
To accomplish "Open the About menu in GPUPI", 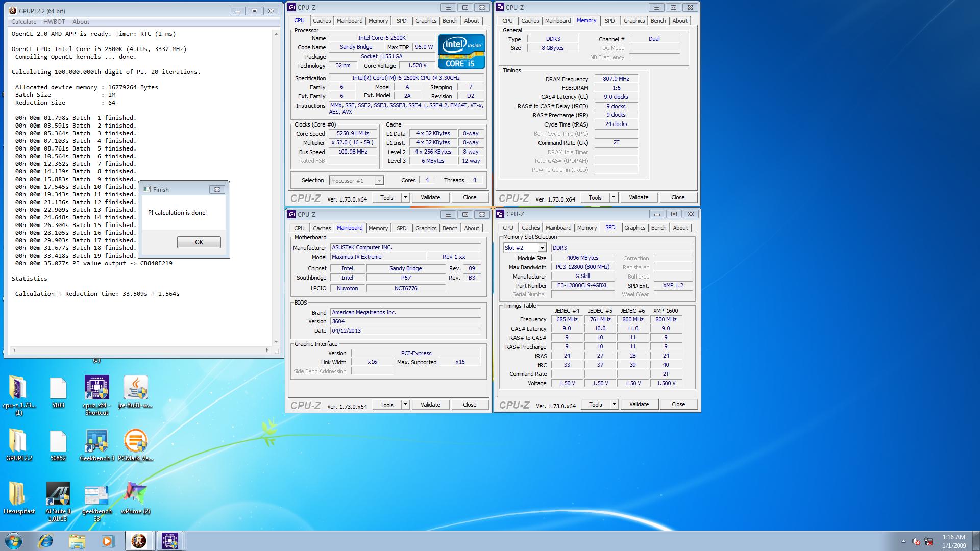I will pyautogui.click(x=81, y=22).
